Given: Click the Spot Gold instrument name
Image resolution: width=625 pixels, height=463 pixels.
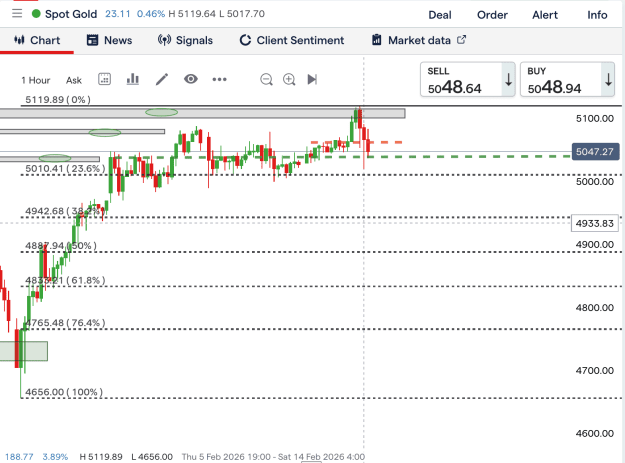Looking at the screenshot, I should coord(71,14).
